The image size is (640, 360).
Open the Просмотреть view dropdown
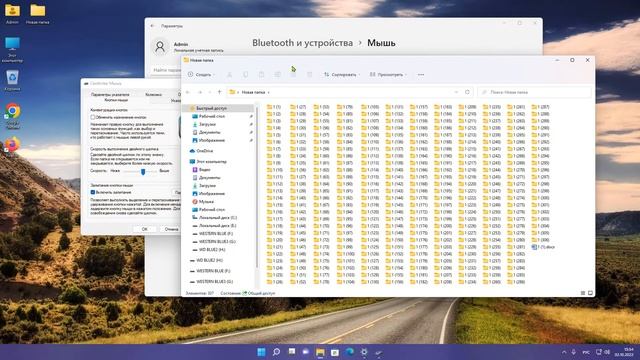(x=389, y=75)
